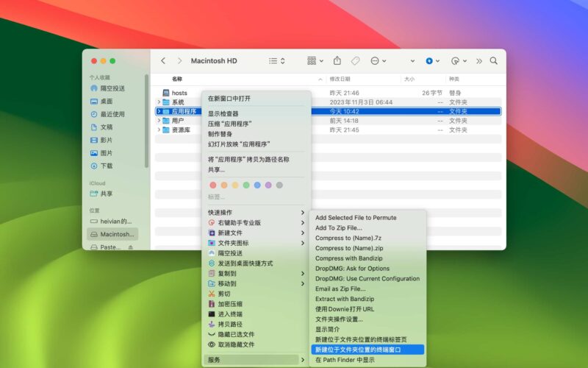The width and height of the screenshot is (588, 368).
Task: Expand the 用户 folder
Action: pyautogui.click(x=159, y=121)
